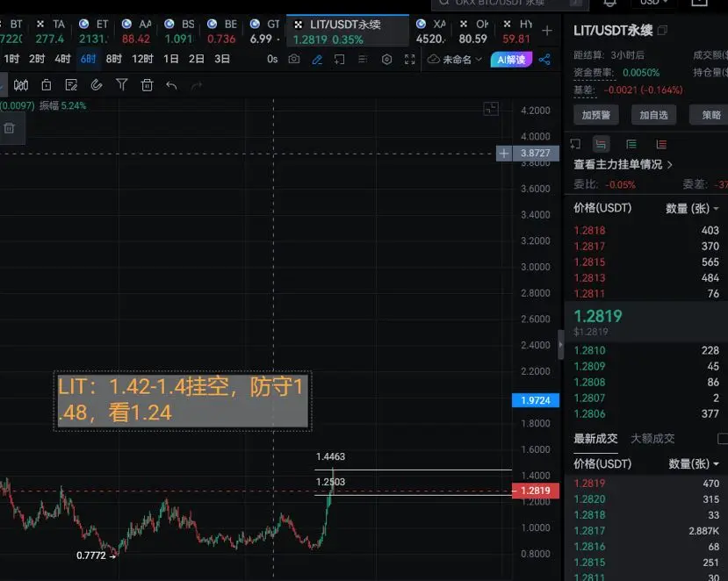Copy the LIT/USDT symbol name icon
Viewport: 728px width, 581px height.
point(662,30)
